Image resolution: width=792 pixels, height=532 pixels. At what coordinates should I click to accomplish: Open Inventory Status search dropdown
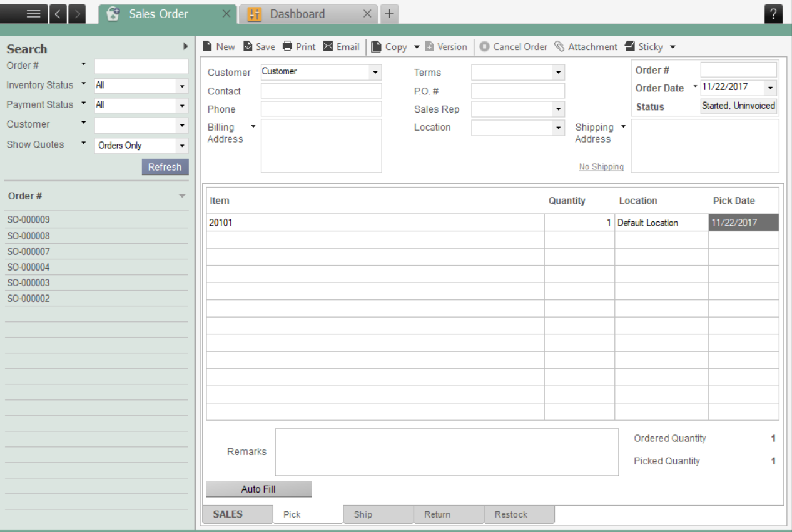pyautogui.click(x=182, y=86)
